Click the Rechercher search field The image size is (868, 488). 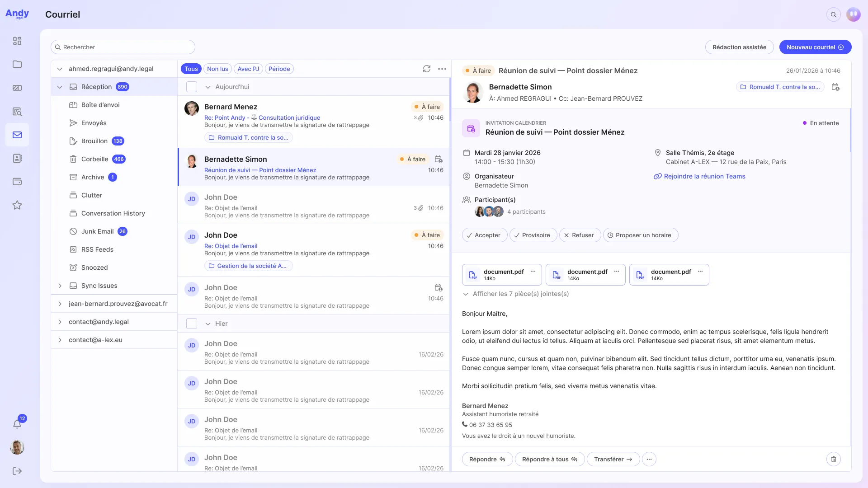pyautogui.click(x=123, y=47)
